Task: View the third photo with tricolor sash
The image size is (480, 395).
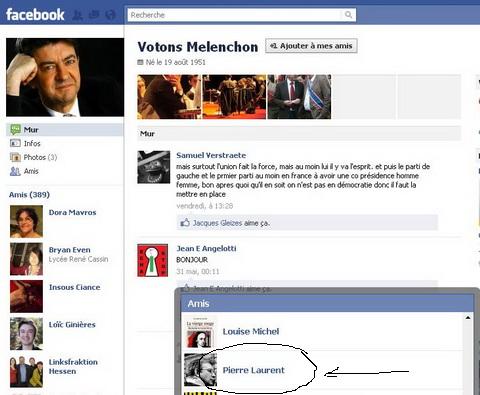Action: click(x=299, y=97)
